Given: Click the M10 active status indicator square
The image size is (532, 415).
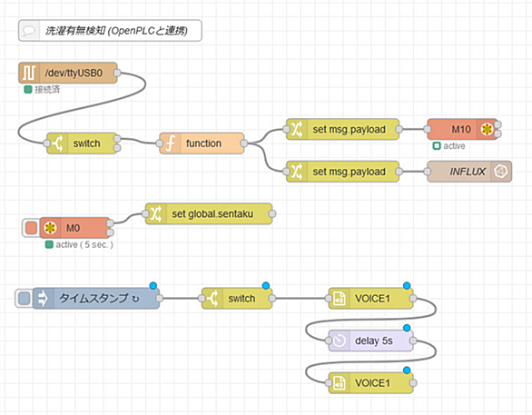Looking at the screenshot, I should click(x=437, y=146).
